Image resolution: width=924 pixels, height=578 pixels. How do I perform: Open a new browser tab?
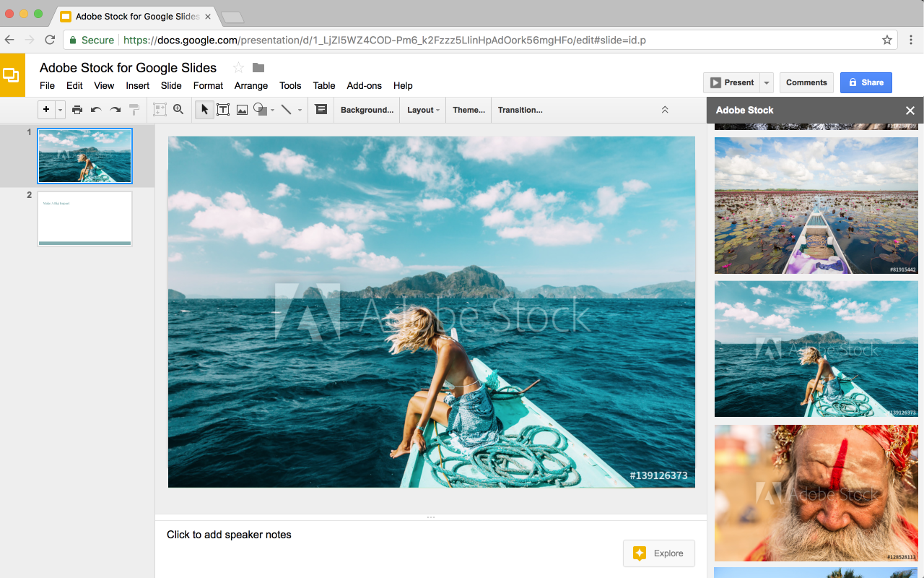coord(232,17)
